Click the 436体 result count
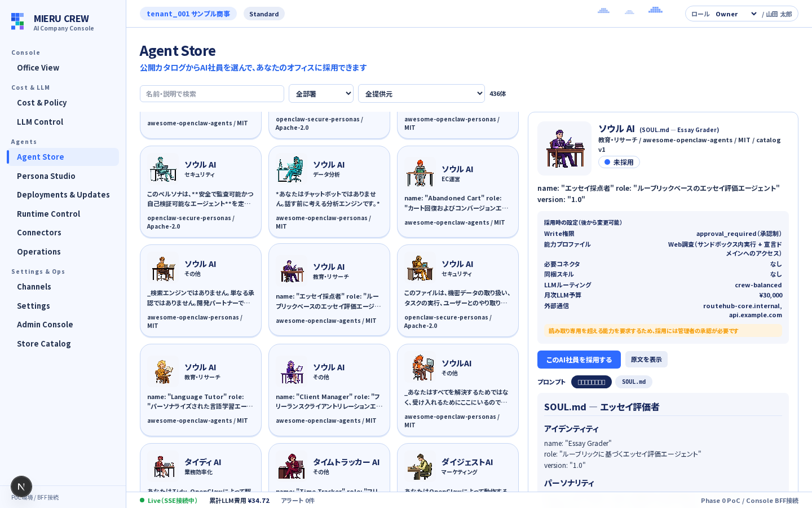Screen dimensions: 812x508 498,94
